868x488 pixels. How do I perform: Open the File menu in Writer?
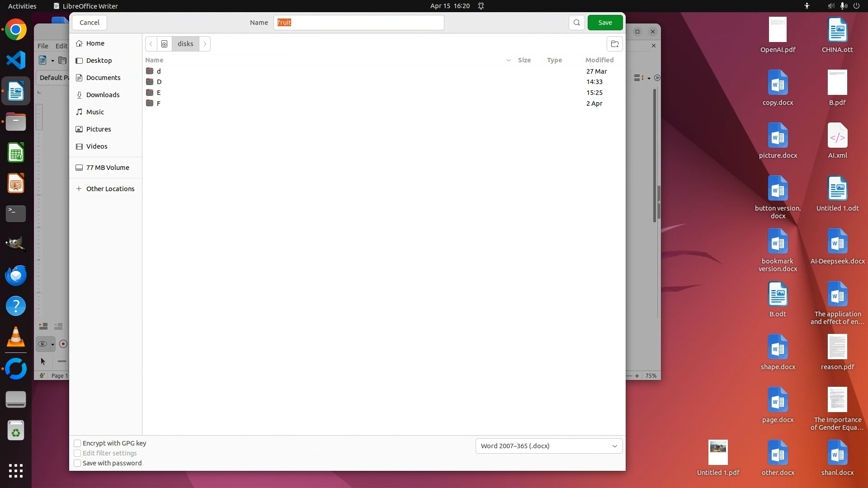[x=43, y=46]
